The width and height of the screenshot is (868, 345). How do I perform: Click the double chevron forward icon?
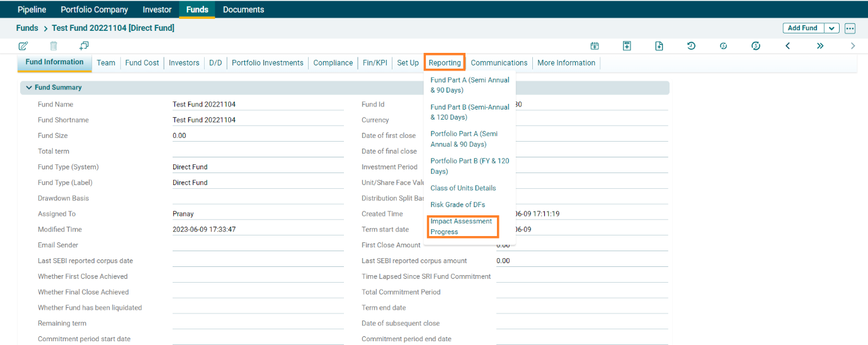click(x=819, y=46)
